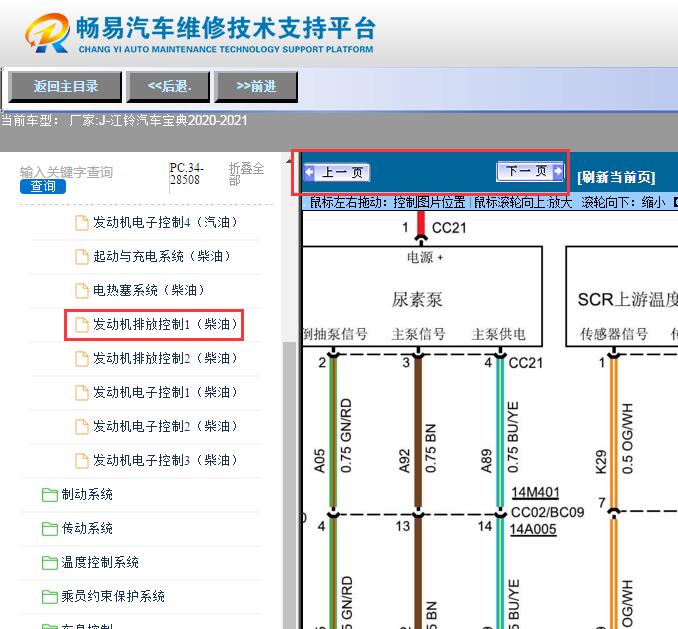The image size is (678, 629).
Task: Open 电热塞系统（柴油）
Action: click(x=149, y=290)
